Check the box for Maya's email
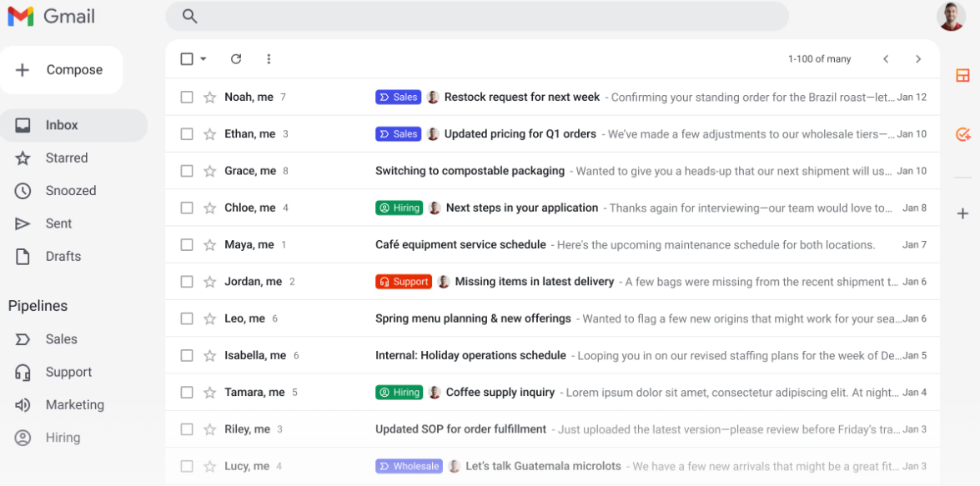Screen dimensions: 980x486 [x=187, y=244]
